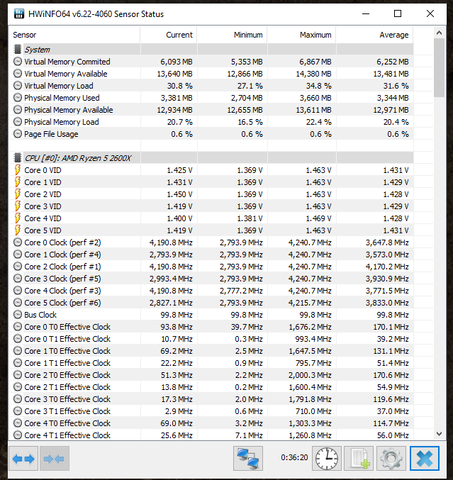Click the Current column header
453x480 pixels.
[169, 35]
